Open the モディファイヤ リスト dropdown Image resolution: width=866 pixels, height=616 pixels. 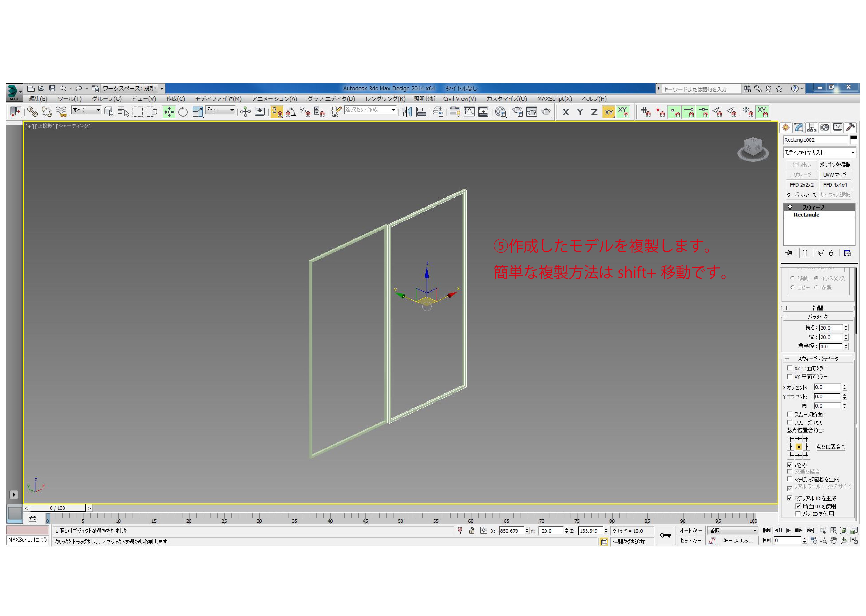(x=819, y=152)
